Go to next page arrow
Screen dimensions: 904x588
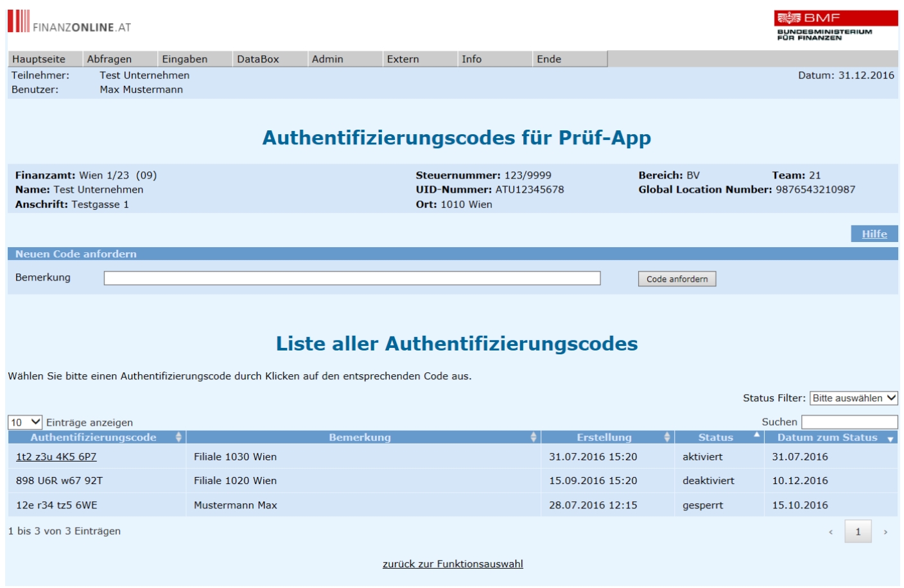[x=885, y=532]
